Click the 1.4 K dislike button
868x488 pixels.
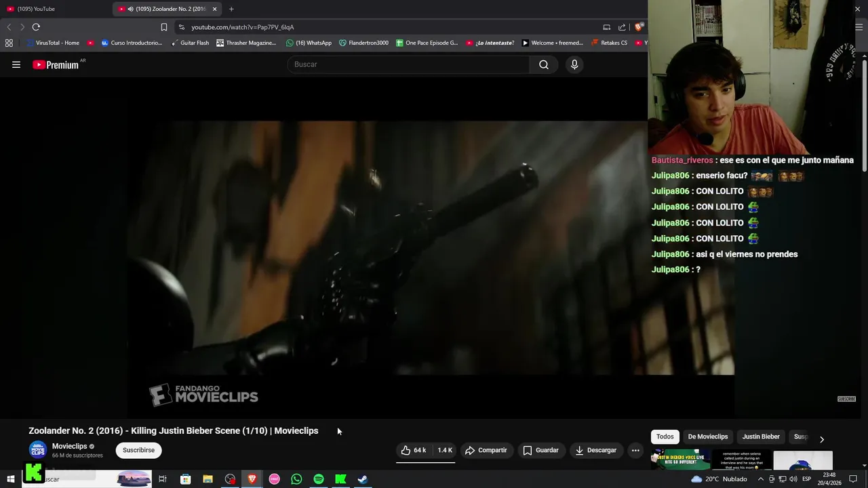[x=444, y=450]
